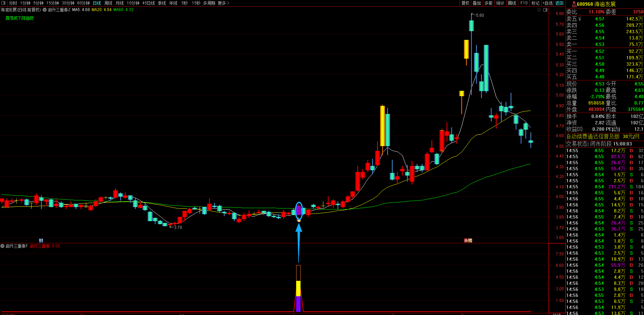
Task: Expand the 启升三重奏Z indicator menu
Action: tap(45, 10)
